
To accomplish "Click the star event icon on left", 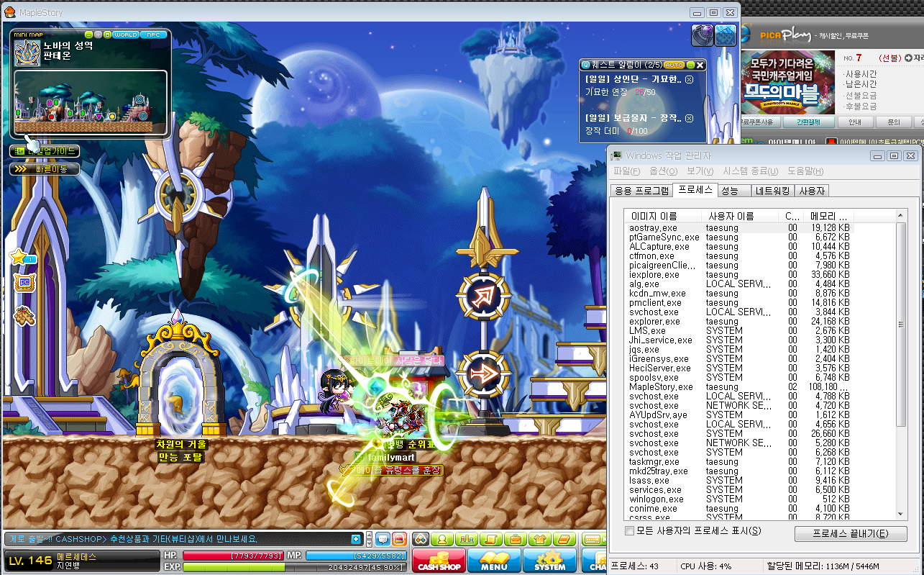I will click(19, 257).
